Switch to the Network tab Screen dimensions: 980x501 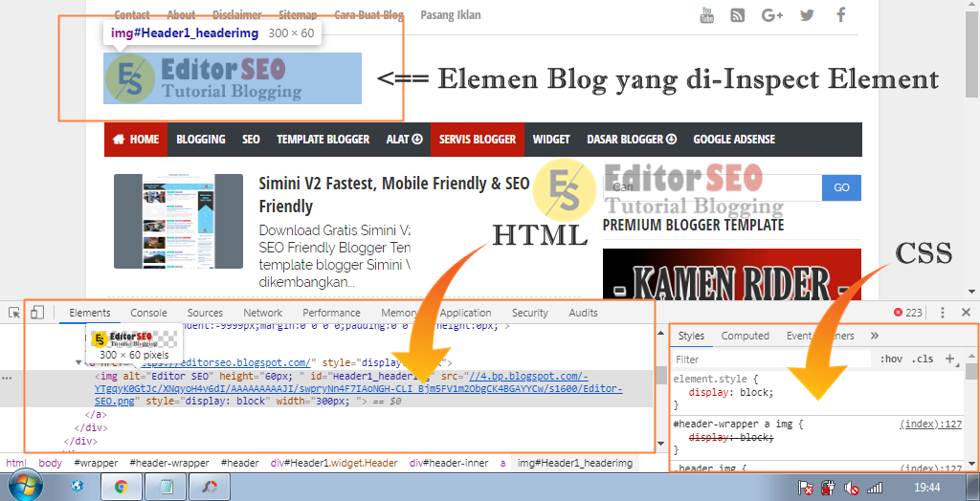pos(263,313)
